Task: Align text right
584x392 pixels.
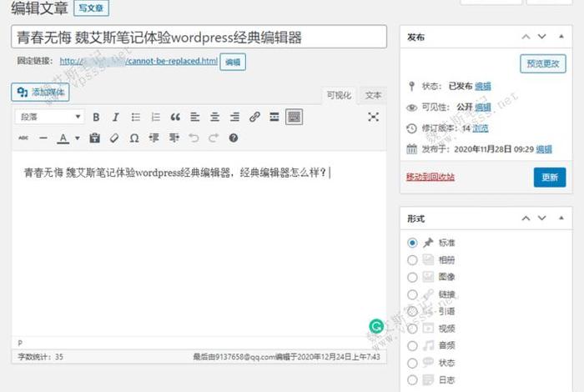Action: pyautogui.click(x=234, y=118)
